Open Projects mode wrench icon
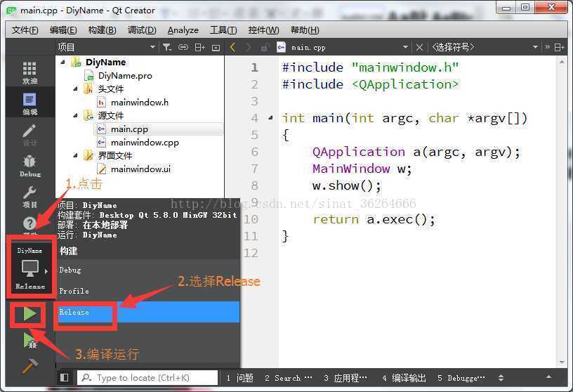 29,197
